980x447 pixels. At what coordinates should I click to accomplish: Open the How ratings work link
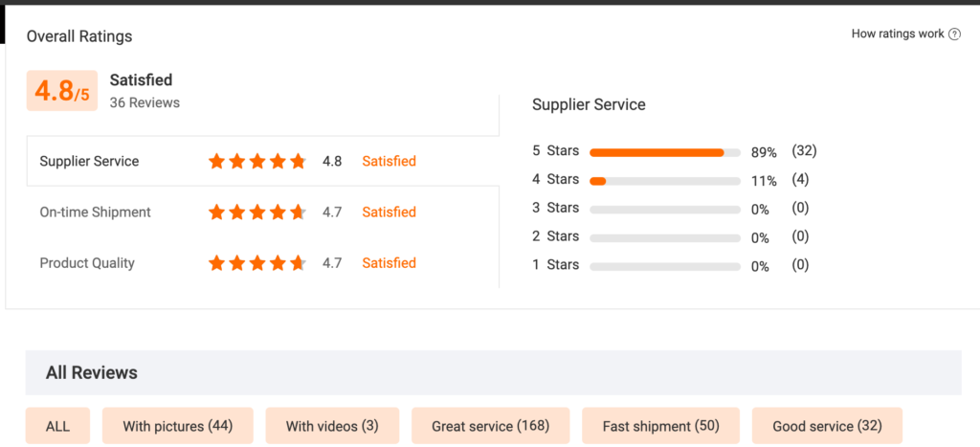click(898, 34)
